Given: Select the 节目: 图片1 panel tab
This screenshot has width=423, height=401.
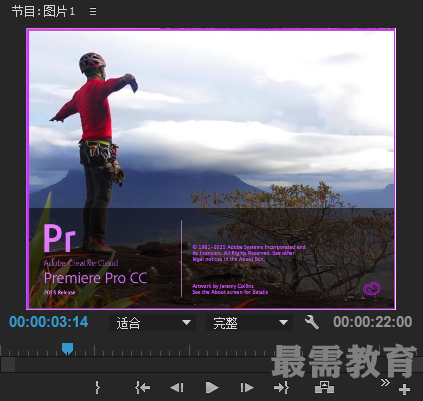Looking at the screenshot, I should [x=43, y=12].
